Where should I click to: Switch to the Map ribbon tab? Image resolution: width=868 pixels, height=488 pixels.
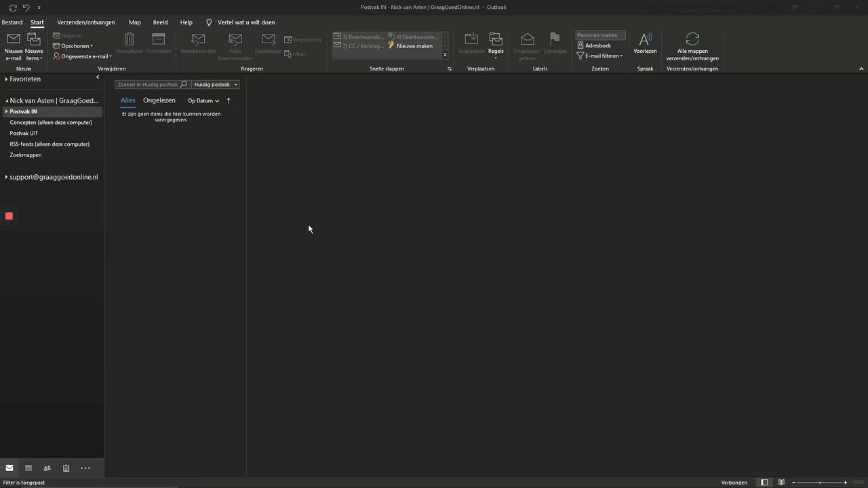click(135, 22)
